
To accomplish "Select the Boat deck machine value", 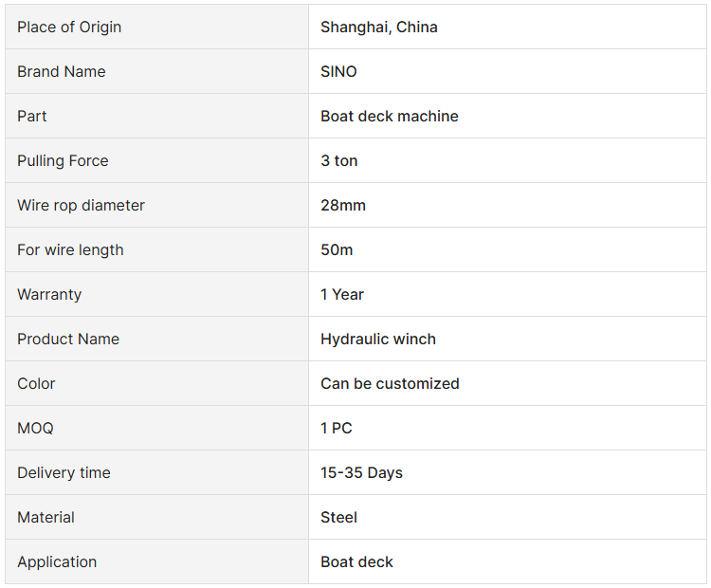I will click(x=389, y=116).
